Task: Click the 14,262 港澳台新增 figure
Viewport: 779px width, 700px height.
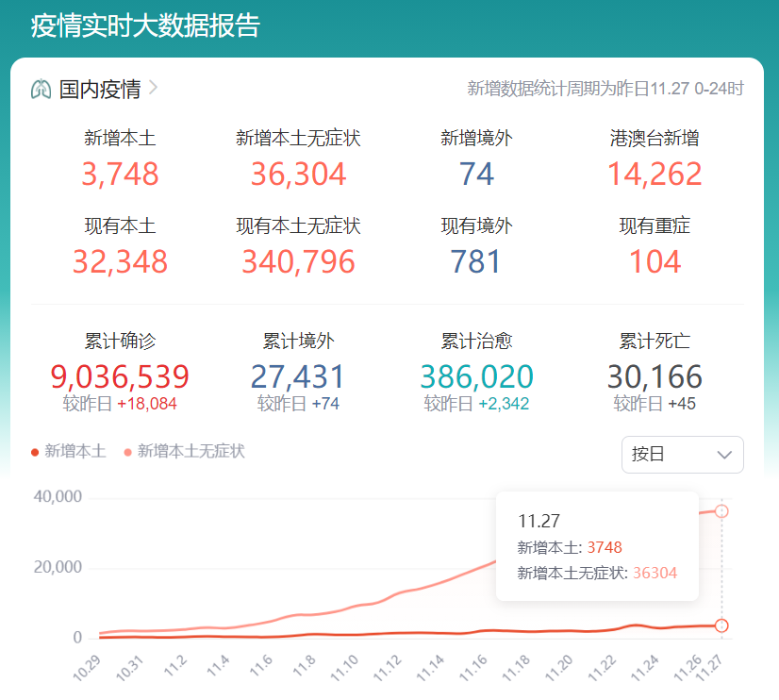Action: click(x=655, y=174)
